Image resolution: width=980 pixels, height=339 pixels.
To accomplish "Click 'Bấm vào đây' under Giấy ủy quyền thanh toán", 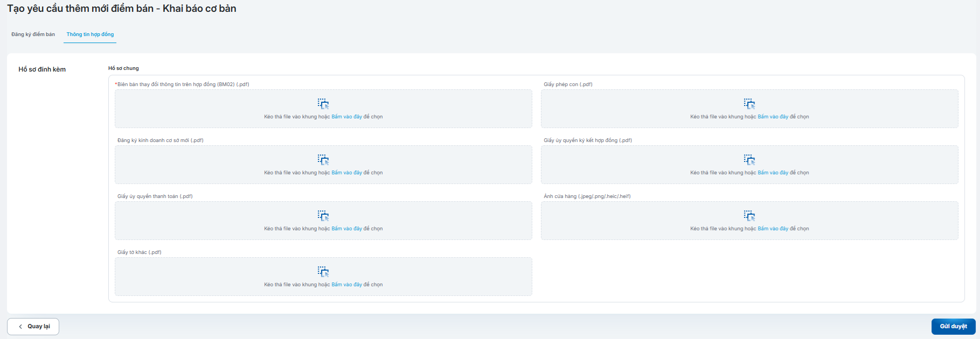I will pyautogui.click(x=346, y=229).
